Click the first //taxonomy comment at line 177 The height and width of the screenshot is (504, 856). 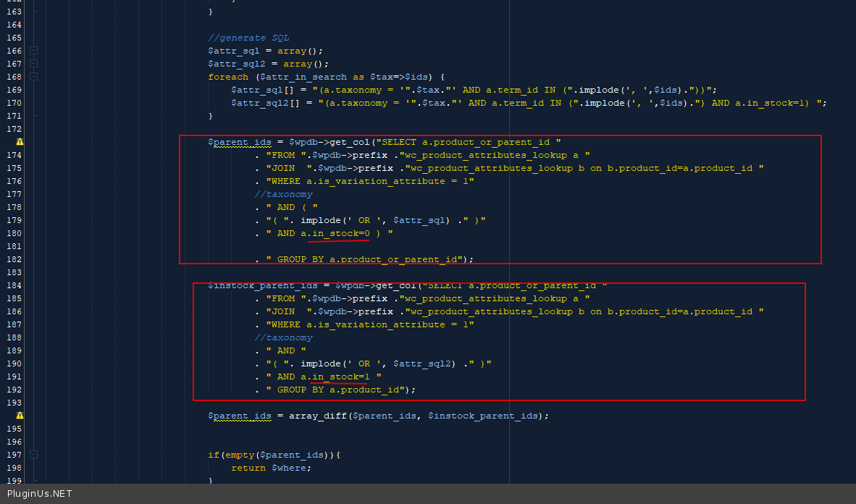283,194
